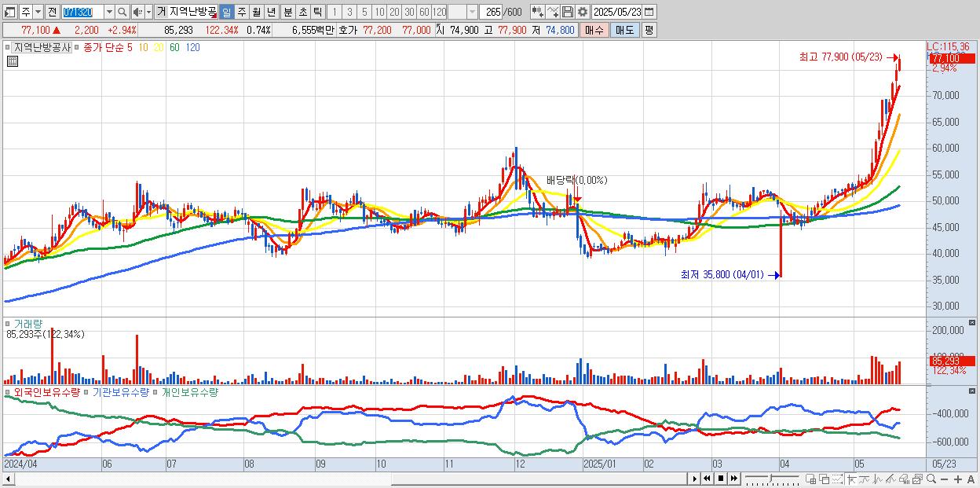Click the 외국인보유수량 legend label

click(46, 391)
